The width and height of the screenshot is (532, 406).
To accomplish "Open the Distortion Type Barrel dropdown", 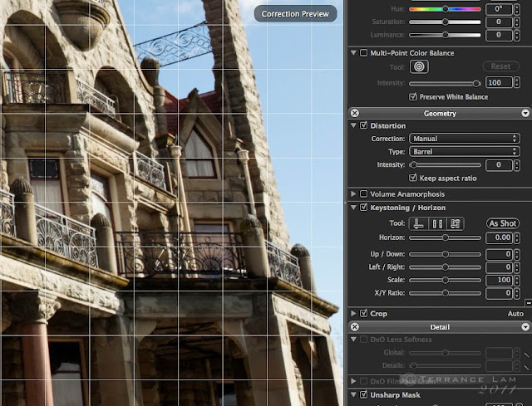I will (464, 152).
